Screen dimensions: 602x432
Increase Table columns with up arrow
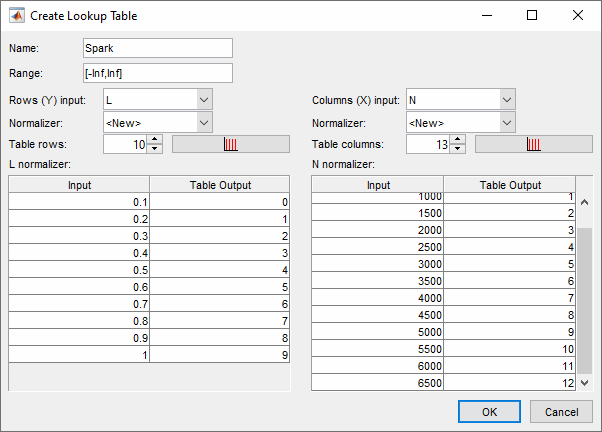coord(458,139)
